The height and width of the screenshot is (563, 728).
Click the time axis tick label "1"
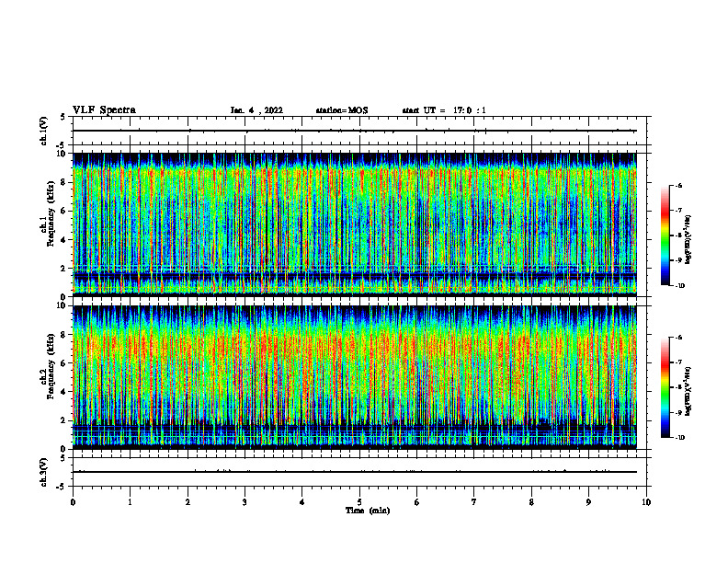point(130,501)
